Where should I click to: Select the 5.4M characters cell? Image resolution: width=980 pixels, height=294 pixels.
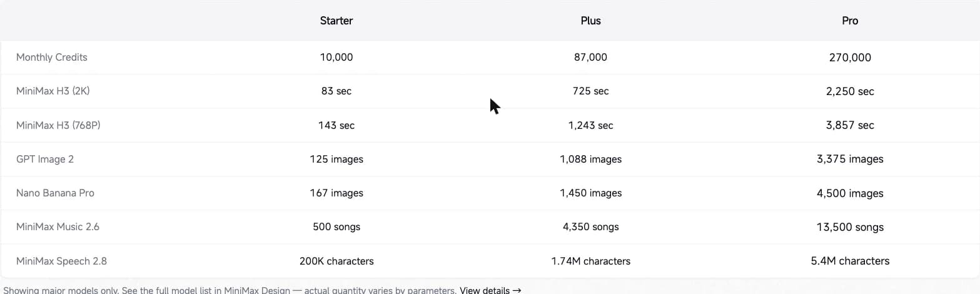[x=850, y=261]
